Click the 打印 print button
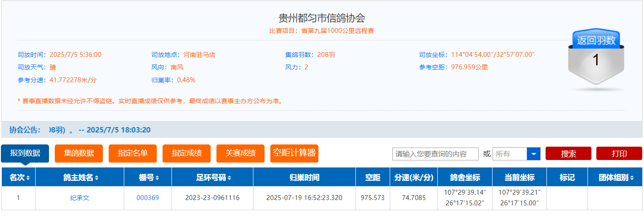 619,154
